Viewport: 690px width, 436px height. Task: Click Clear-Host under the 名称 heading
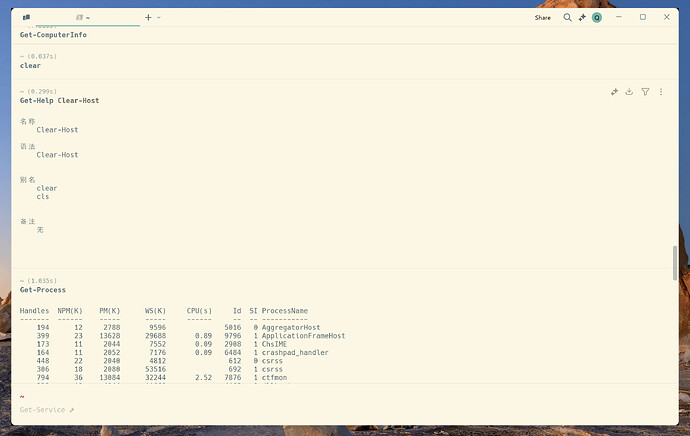pos(57,130)
